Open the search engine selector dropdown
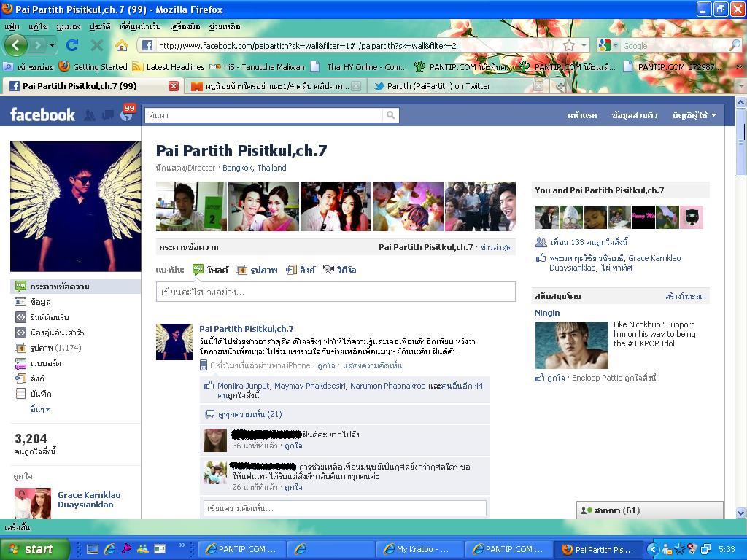 pyautogui.click(x=615, y=46)
